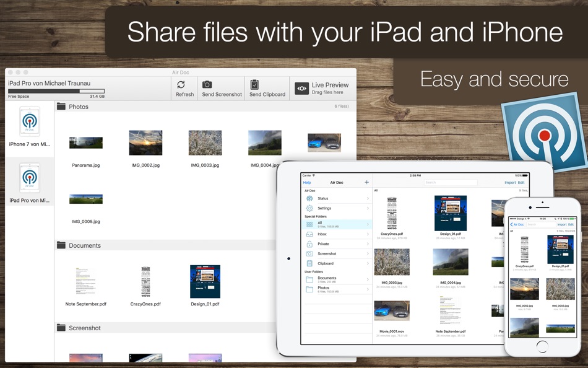Open IMG_0002.jpg thumbnail on iPhone
The height and width of the screenshot is (368, 588).
click(524, 289)
